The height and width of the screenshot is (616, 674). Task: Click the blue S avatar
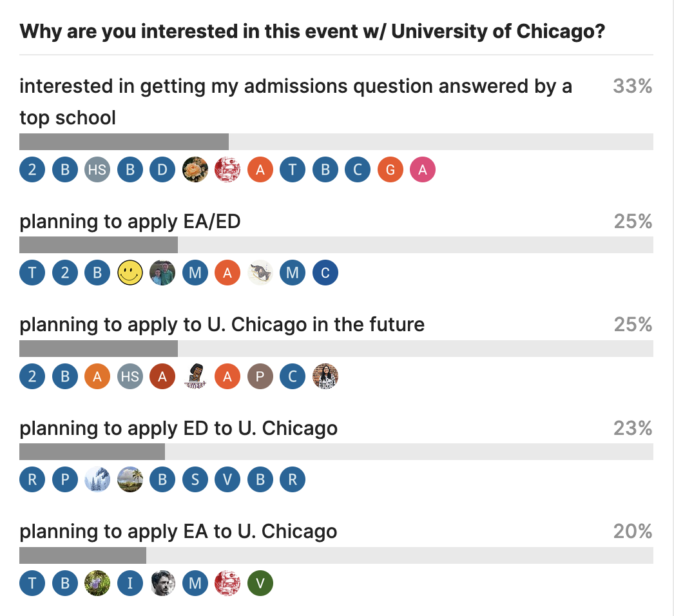tap(195, 480)
